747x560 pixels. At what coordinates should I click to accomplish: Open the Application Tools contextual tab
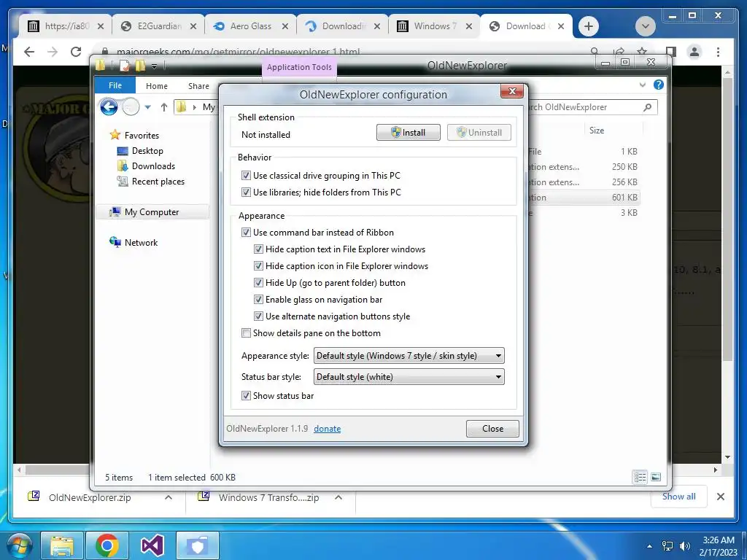click(x=299, y=67)
